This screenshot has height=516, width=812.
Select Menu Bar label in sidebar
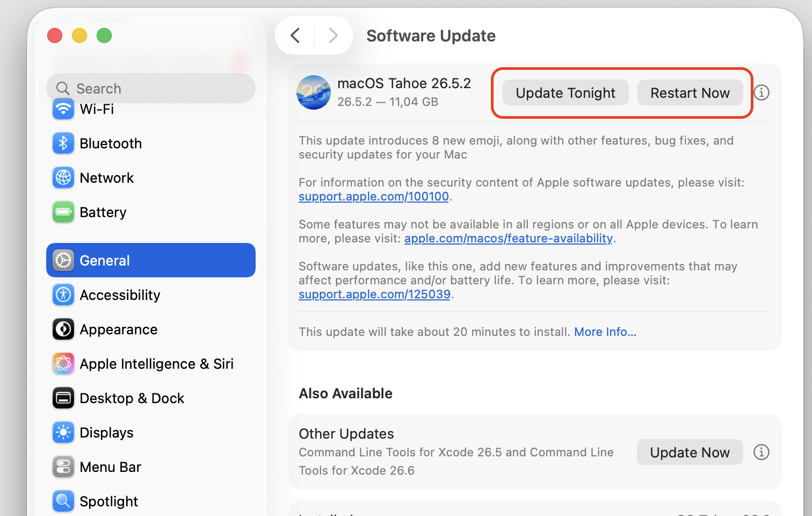click(110, 467)
